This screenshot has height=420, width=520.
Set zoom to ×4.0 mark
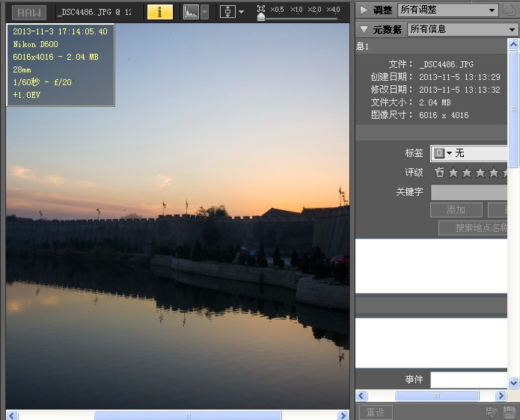pos(333,10)
